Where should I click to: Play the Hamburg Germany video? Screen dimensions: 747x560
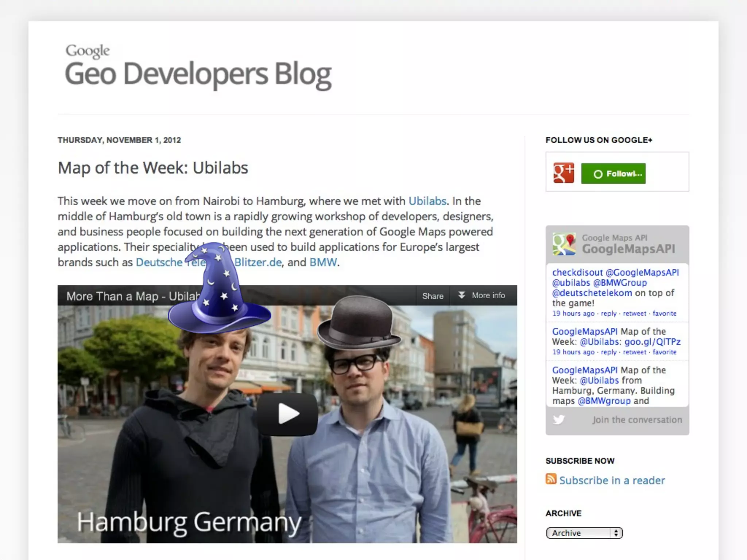point(287,414)
